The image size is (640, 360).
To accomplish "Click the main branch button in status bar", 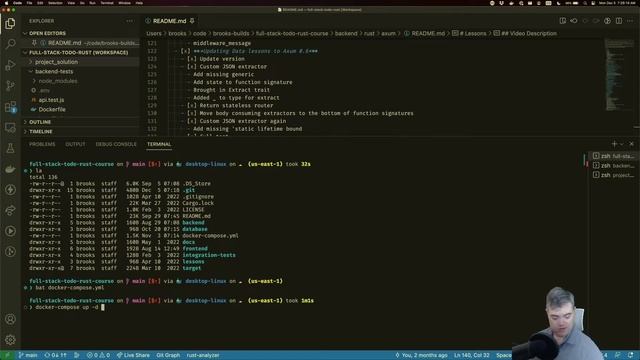I will click(x=28, y=355).
